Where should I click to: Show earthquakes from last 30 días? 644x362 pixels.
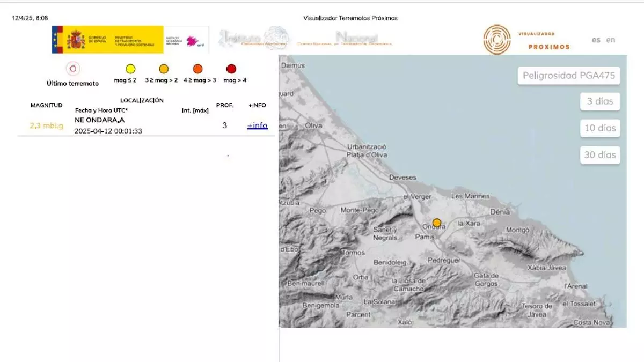pos(600,155)
